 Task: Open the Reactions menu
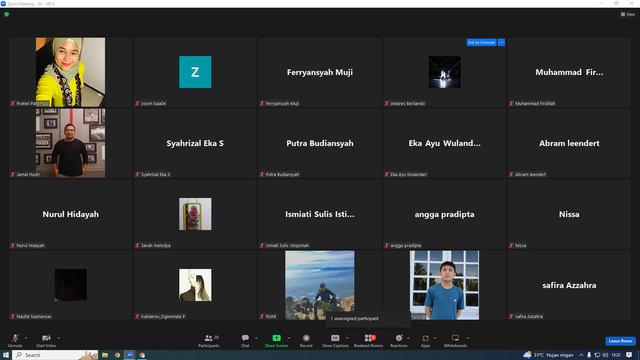tap(399, 340)
